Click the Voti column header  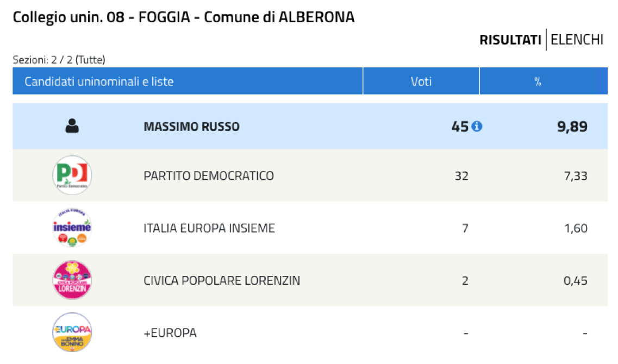pyautogui.click(x=421, y=81)
